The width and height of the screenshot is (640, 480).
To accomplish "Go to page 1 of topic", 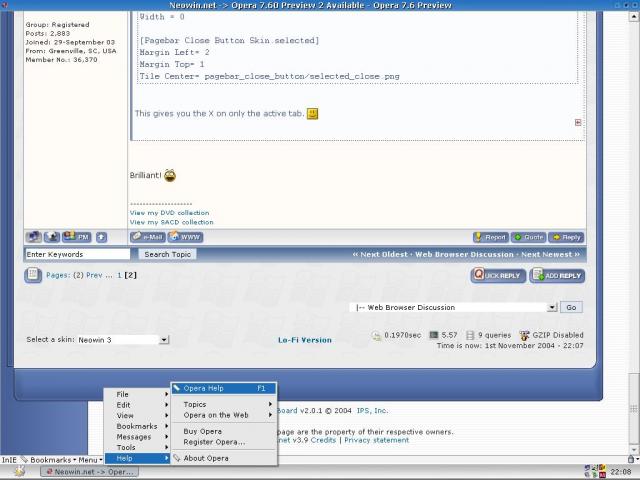I will [x=119, y=275].
